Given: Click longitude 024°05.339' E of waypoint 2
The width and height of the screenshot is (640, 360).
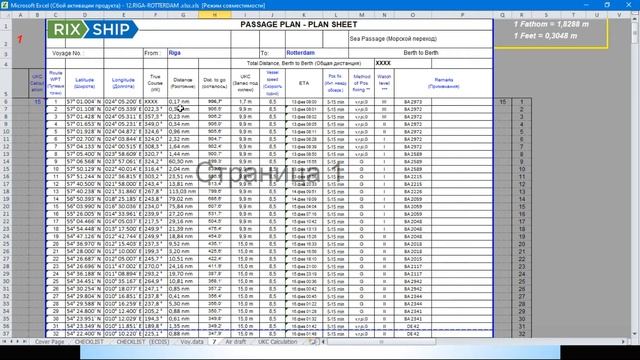Looking at the screenshot, I should (x=123, y=109).
